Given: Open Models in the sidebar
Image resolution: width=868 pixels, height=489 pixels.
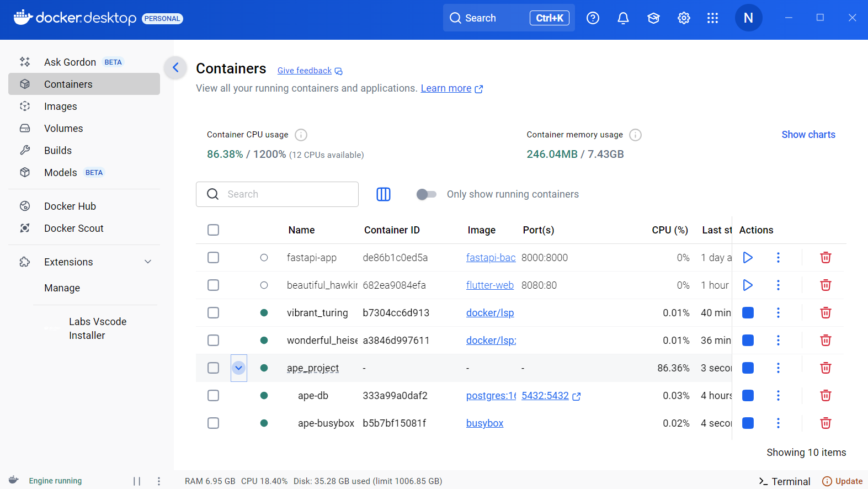Looking at the screenshot, I should 84,172.
